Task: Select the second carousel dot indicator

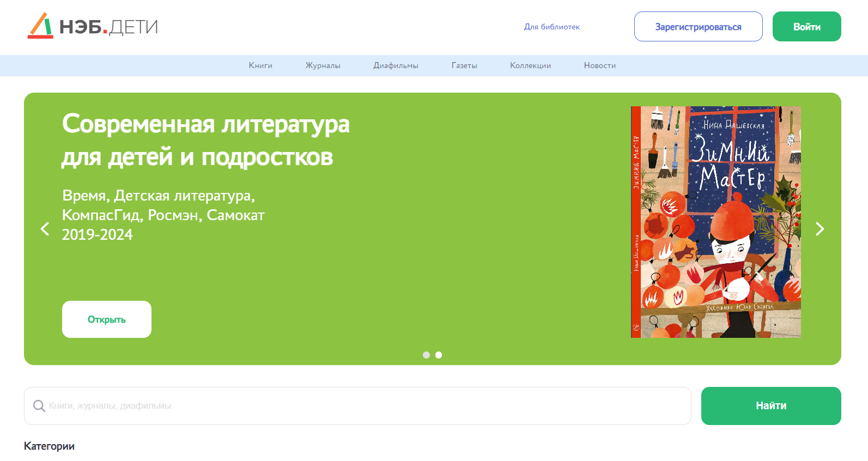Action: coord(439,355)
